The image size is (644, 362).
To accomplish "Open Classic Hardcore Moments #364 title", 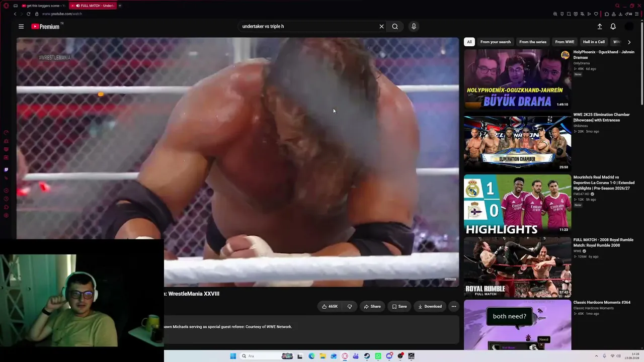I will point(602,302).
